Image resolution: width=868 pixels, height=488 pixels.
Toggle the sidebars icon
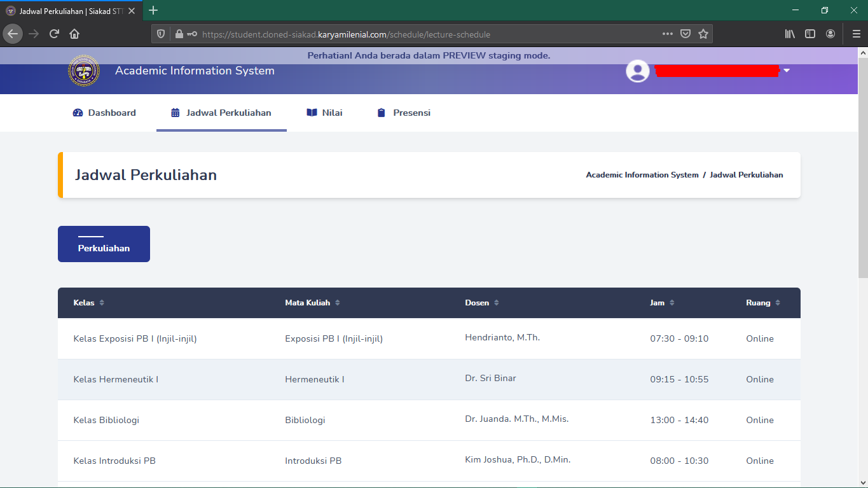tap(810, 34)
